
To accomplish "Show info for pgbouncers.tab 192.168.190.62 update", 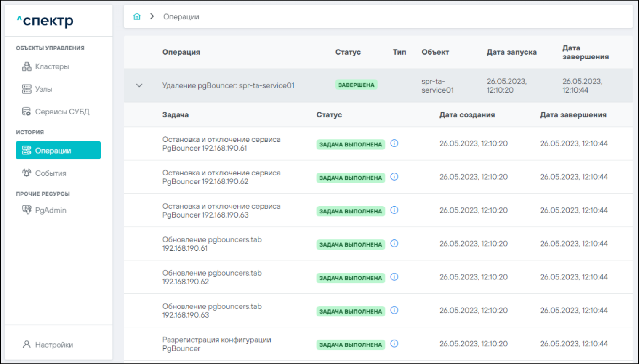I will (394, 277).
